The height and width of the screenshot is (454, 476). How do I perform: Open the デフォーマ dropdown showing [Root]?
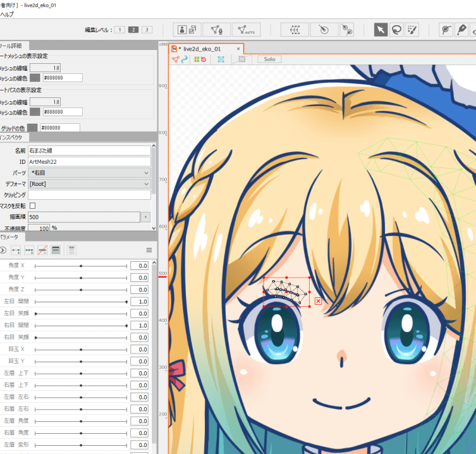(89, 184)
